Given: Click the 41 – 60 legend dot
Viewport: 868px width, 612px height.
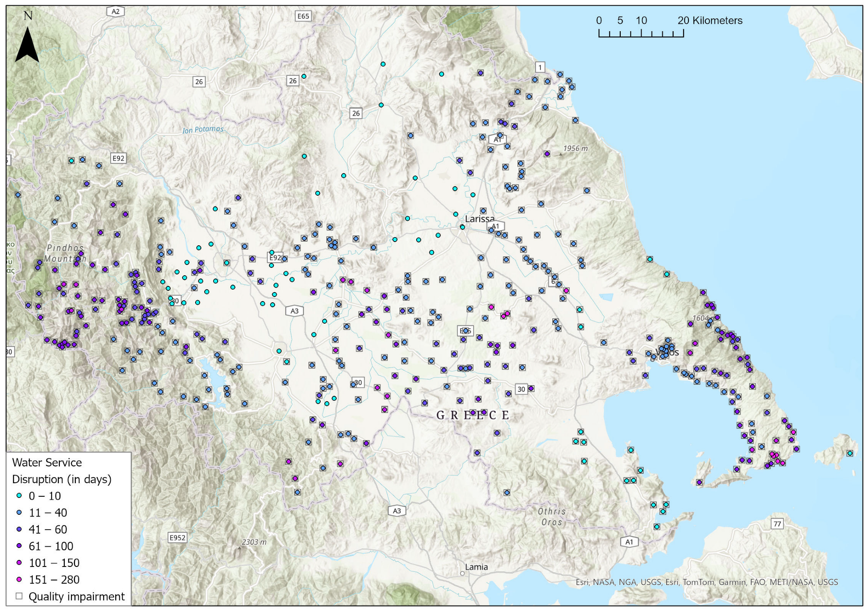Looking at the screenshot, I should click(x=19, y=529).
